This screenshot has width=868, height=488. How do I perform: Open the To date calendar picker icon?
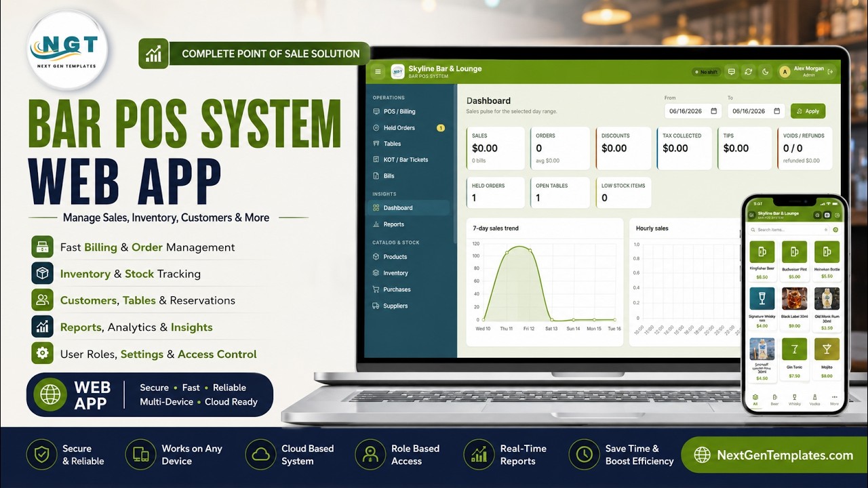(776, 111)
